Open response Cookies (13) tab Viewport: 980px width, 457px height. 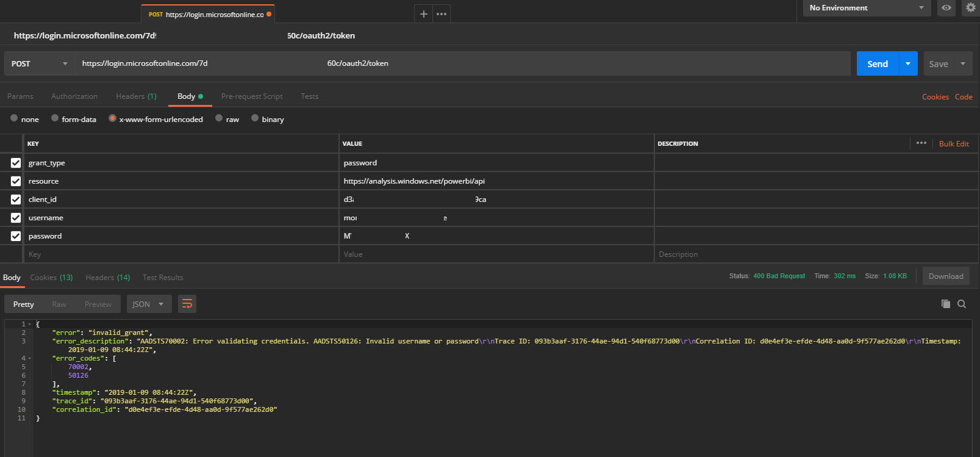(51, 278)
